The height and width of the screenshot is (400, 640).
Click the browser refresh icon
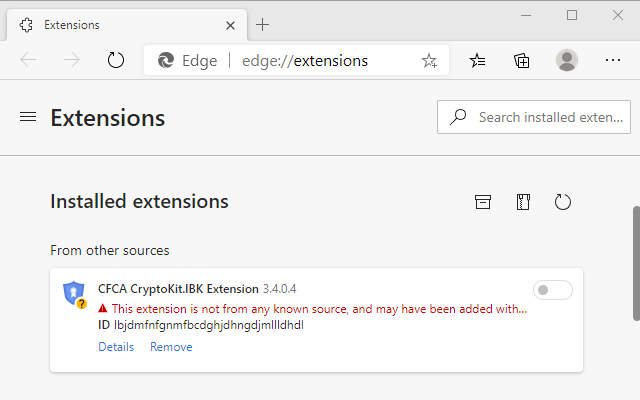pyautogui.click(x=116, y=60)
